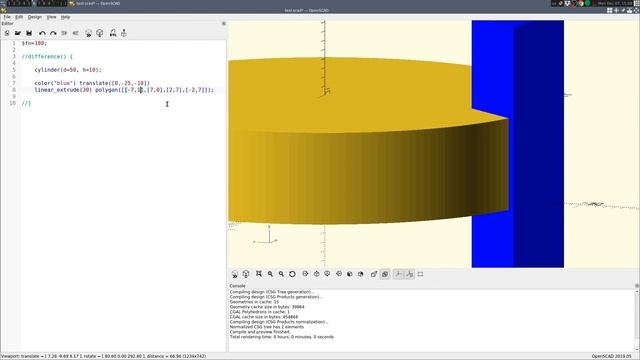Click console line 'Normalized CSG tree has 2 elements'
This screenshot has height=360, width=640.
pyautogui.click(x=267, y=327)
